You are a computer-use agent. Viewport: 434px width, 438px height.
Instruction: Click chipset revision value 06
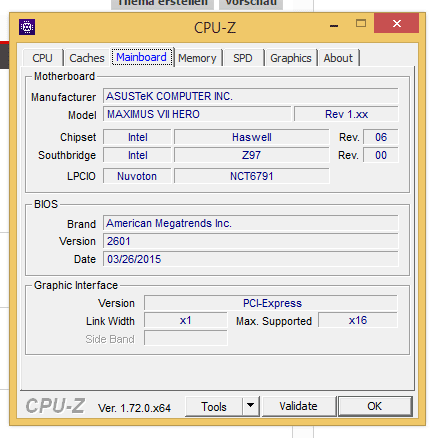click(x=381, y=137)
